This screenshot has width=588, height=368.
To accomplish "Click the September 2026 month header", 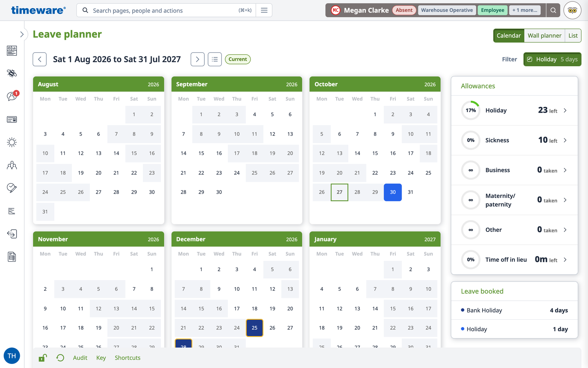I will click(237, 84).
